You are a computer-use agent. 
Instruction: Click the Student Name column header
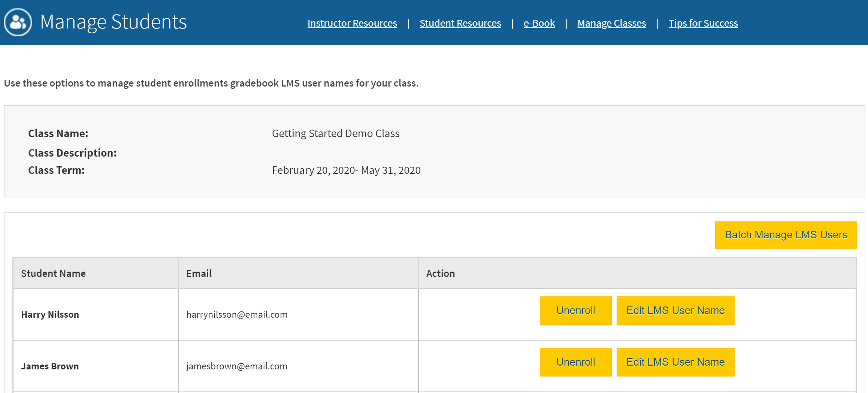[x=53, y=273]
